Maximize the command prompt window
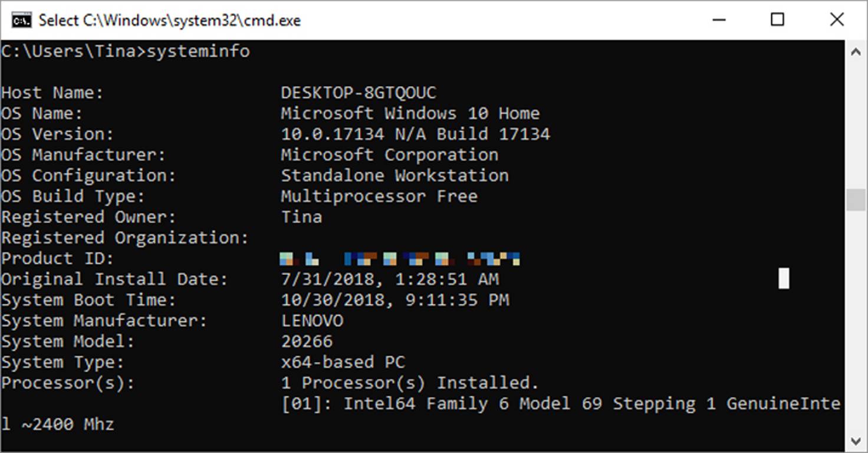 777,19
